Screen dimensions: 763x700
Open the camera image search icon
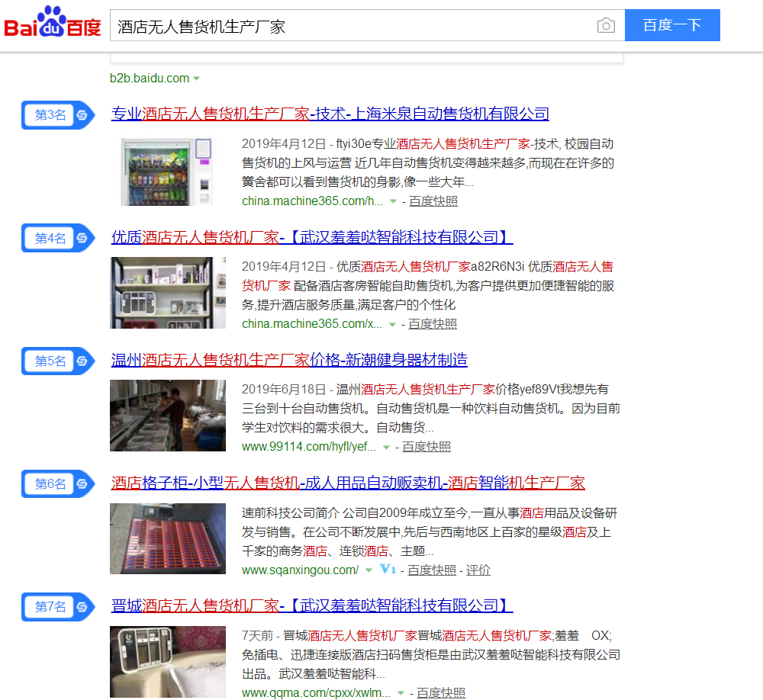606,25
